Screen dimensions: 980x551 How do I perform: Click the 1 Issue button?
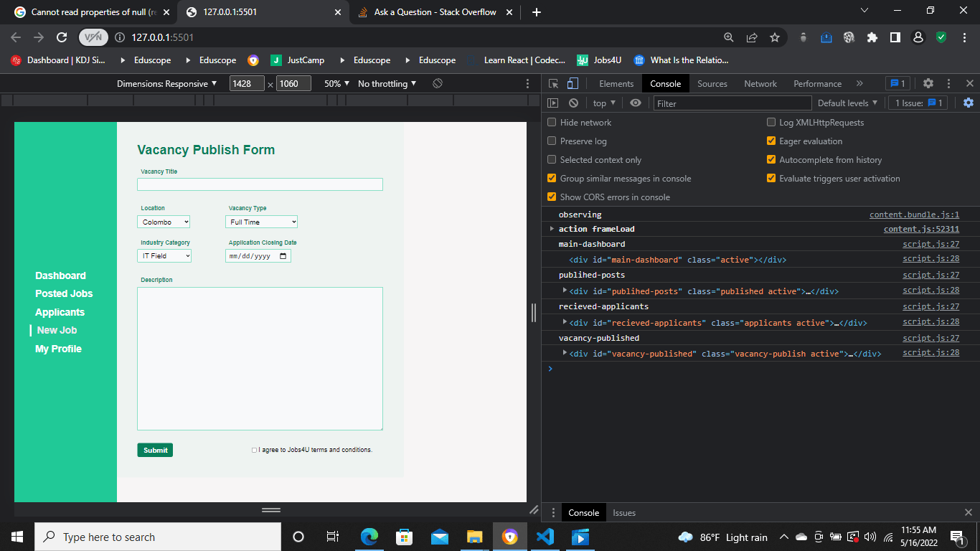(x=918, y=103)
